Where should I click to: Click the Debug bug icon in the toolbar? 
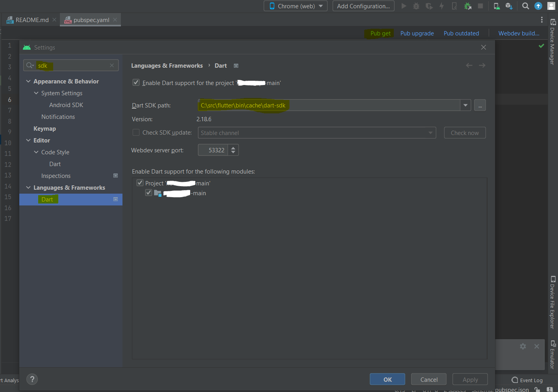pos(416,6)
